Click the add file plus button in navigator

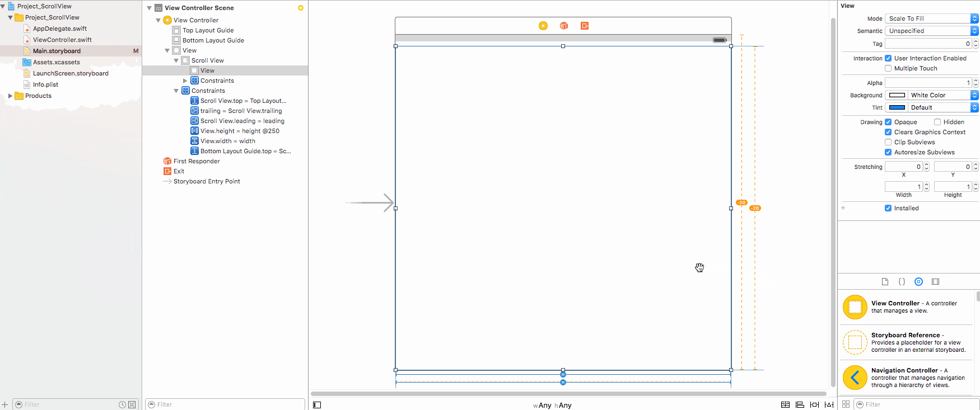pos(5,404)
